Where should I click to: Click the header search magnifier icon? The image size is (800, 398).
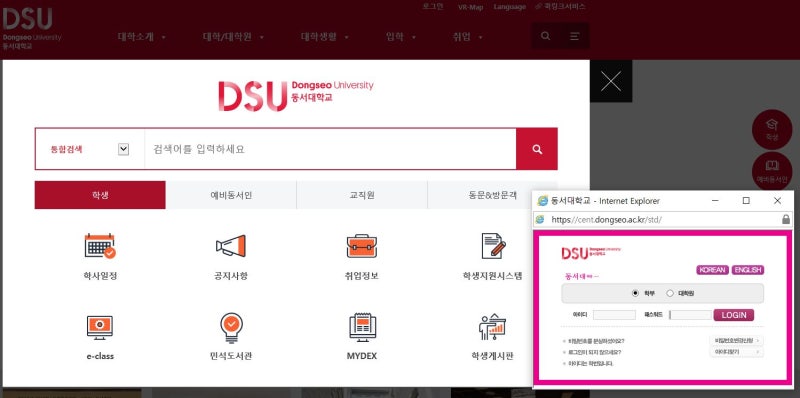click(545, 36)
